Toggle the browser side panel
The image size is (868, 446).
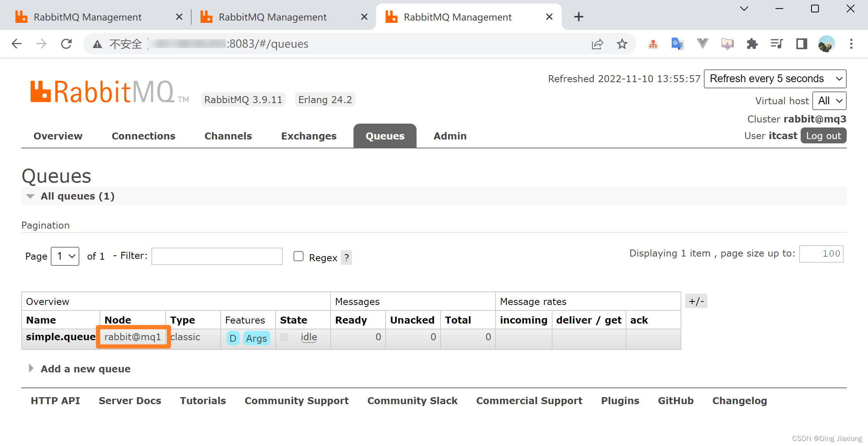[x=802, y=44]
